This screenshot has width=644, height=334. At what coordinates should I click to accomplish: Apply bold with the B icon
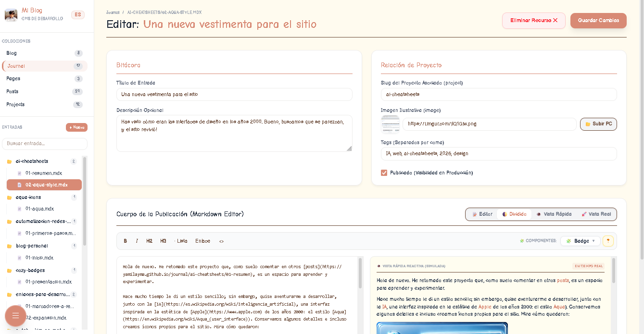pyautogui.click(x=126, y=241)
